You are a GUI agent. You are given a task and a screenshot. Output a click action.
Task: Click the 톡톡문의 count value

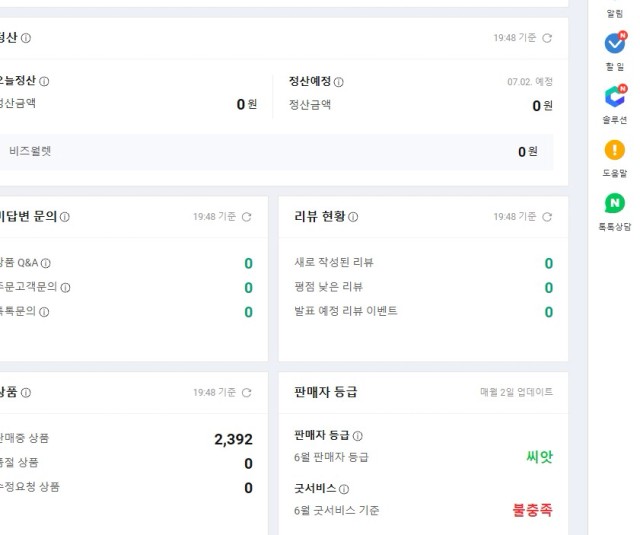click(248, 312)
